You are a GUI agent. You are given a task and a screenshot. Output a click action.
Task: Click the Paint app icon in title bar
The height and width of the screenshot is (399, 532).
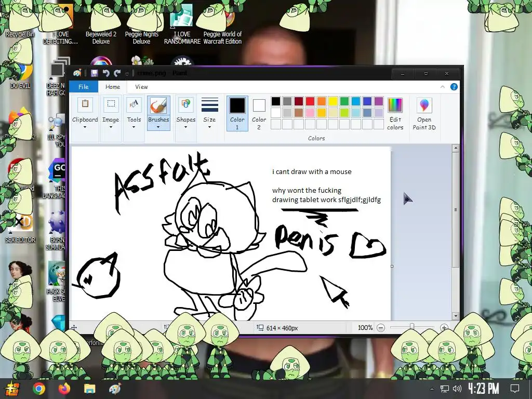pos(77,73)
